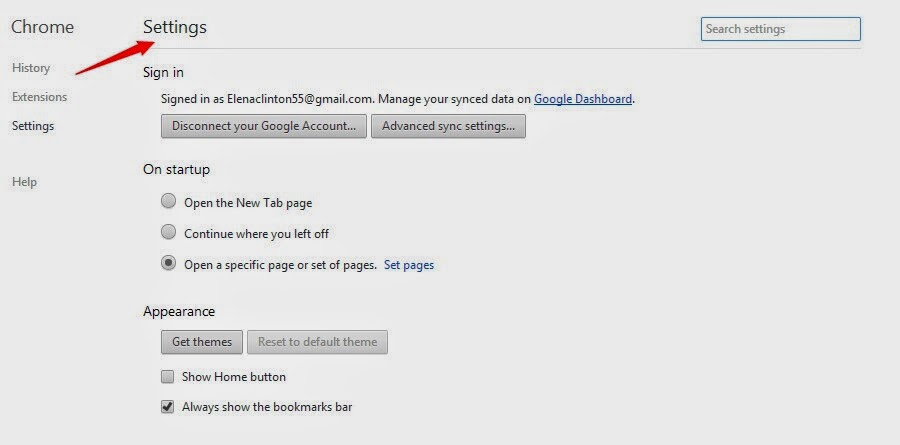Choose Open the New Tab page option
Screen dimensions: 900x445
pos(168,202)
